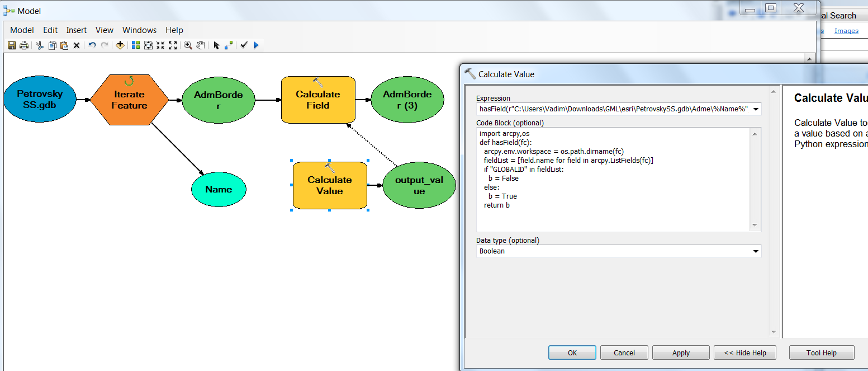Image resolution: width=868 pixels, height=371 pixels.
Task: Select the output_value oval
Action: point(419,186)
